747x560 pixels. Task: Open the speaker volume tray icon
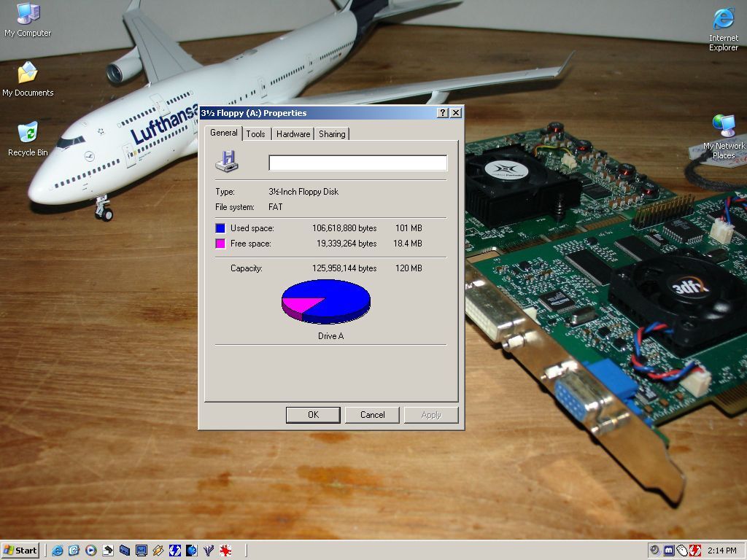pyautogui.click(x=655, y=551)
